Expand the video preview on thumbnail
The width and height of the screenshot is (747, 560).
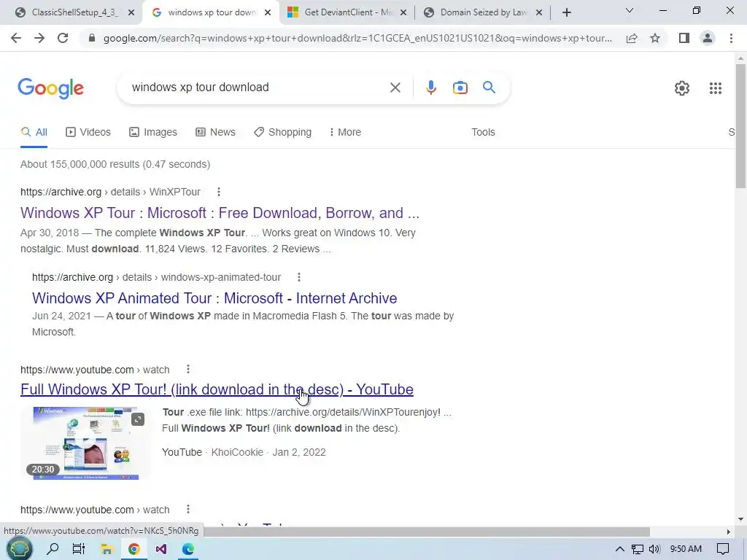138,419
